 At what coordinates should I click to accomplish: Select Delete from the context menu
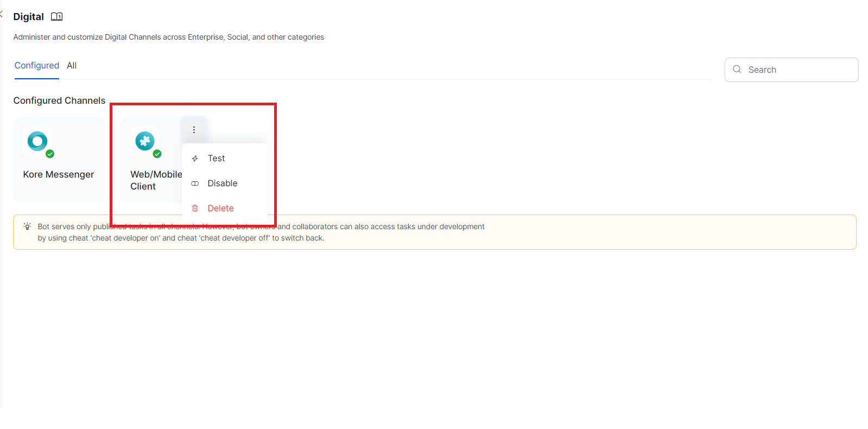(x=220, y=209)
